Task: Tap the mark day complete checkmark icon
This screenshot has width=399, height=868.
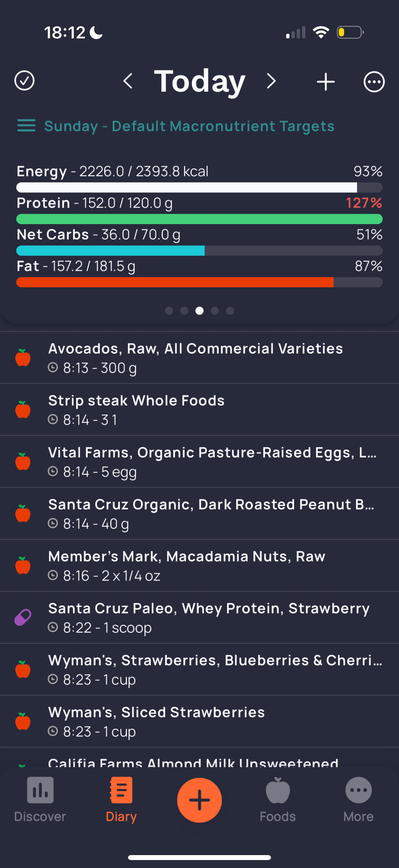Action: [24, 81]
